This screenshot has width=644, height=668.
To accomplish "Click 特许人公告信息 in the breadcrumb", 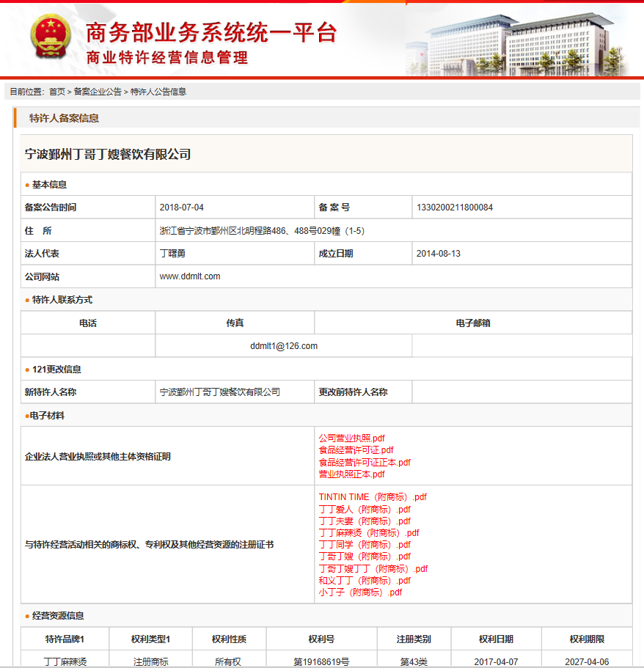I will [158, 92].
